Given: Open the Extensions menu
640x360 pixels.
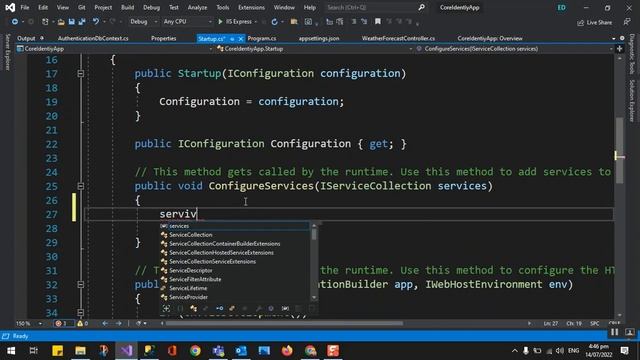Looking at the screenshot, I should point(251,7).
